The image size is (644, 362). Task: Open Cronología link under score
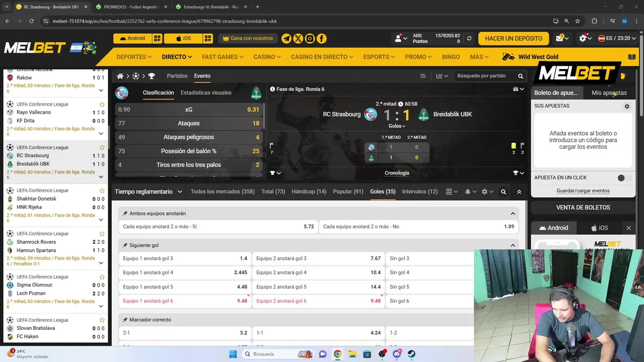(397, 173)
